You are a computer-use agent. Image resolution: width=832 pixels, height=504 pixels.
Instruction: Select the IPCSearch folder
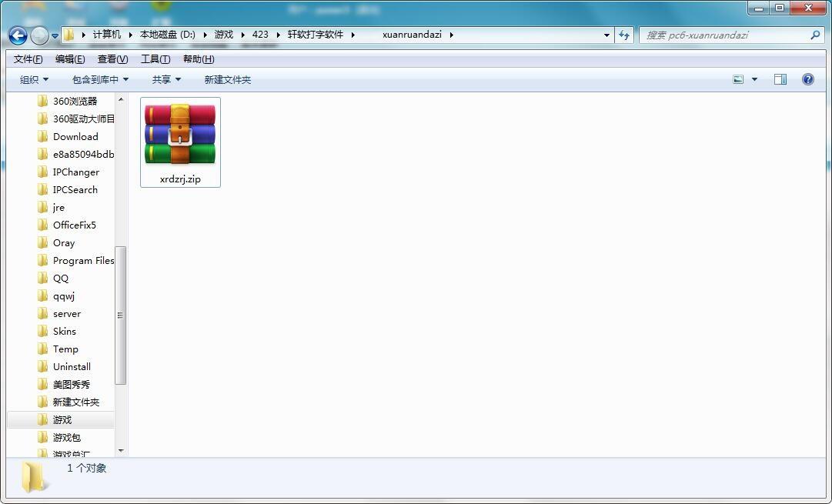[x=75, y=189]
